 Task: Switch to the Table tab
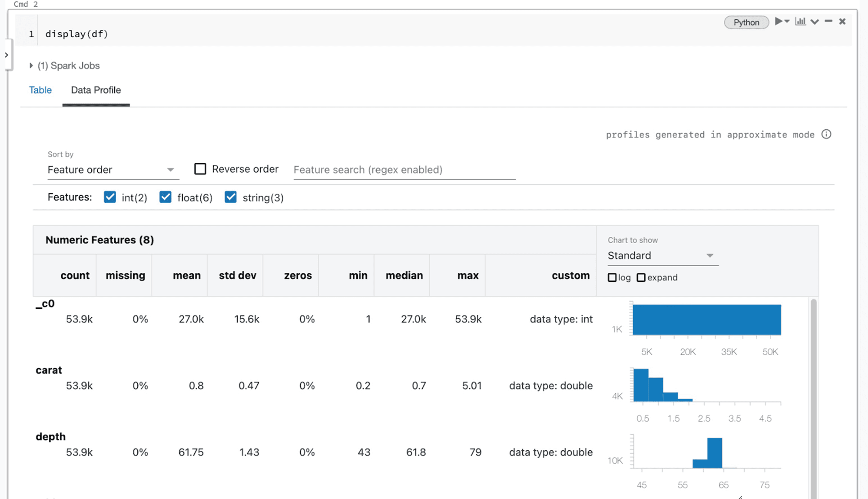(40, 90)
